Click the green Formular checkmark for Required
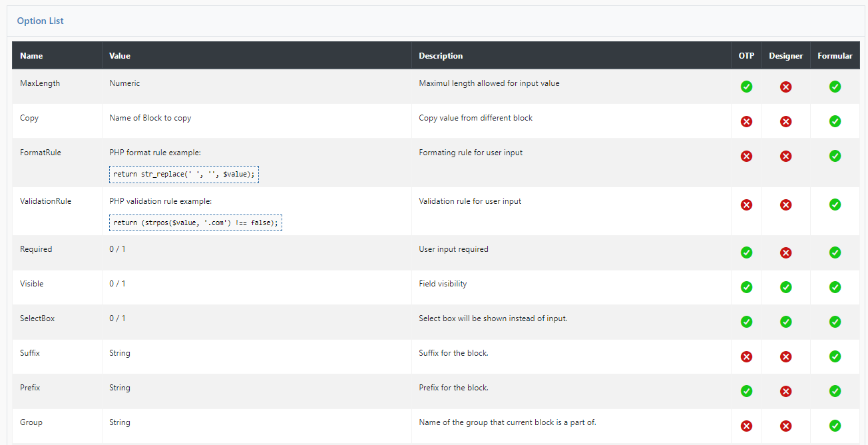868x445 pixels. click(835, 252)
